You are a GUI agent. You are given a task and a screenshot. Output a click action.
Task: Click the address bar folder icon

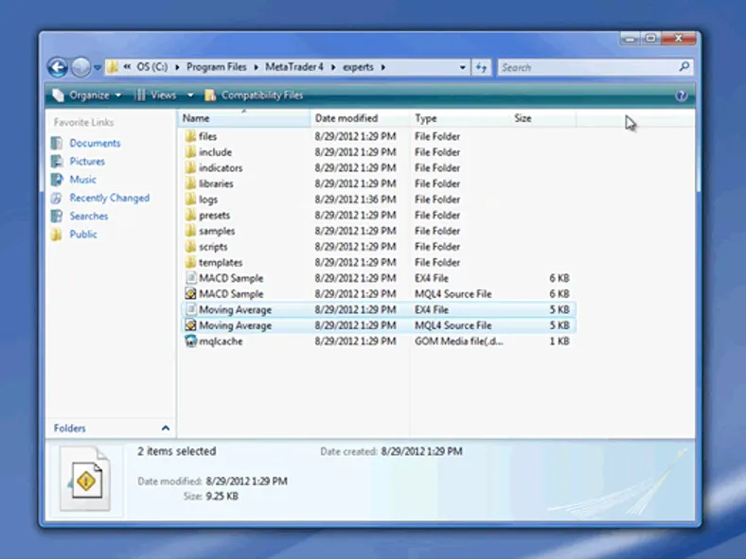coord(113,66)
